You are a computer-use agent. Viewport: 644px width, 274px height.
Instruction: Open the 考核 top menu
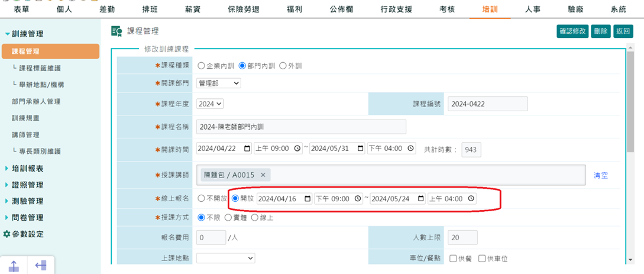[x=447, y=9]
